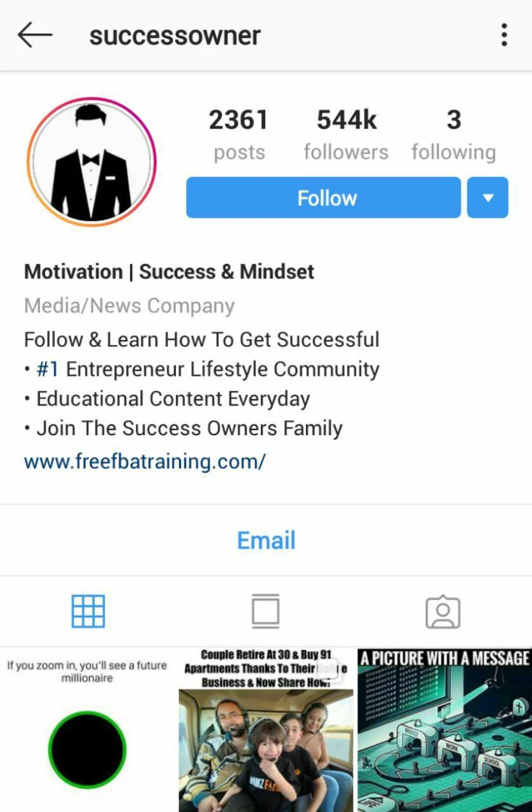
Task: Open the three-dot options menu
Action: click(504, 35)
